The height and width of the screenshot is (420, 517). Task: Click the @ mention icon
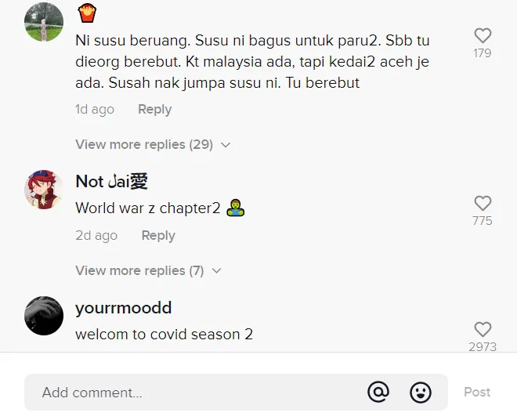tap(378, 393)
